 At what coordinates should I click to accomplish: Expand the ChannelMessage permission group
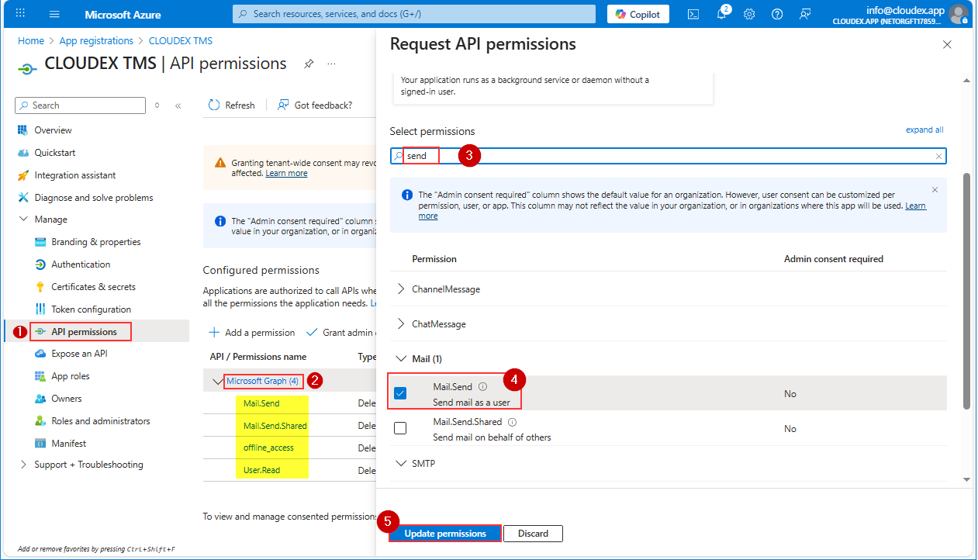point(401,289)
